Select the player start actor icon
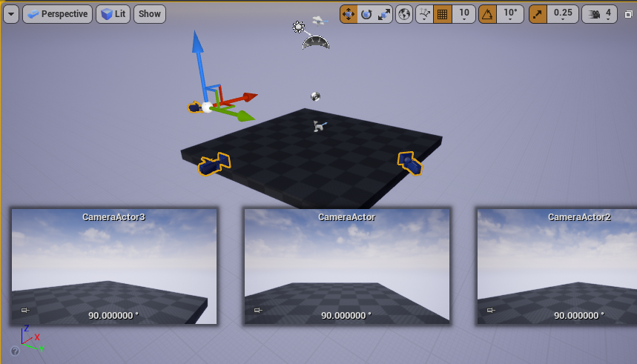Viewport: 637px width, 364px height. 319,125
